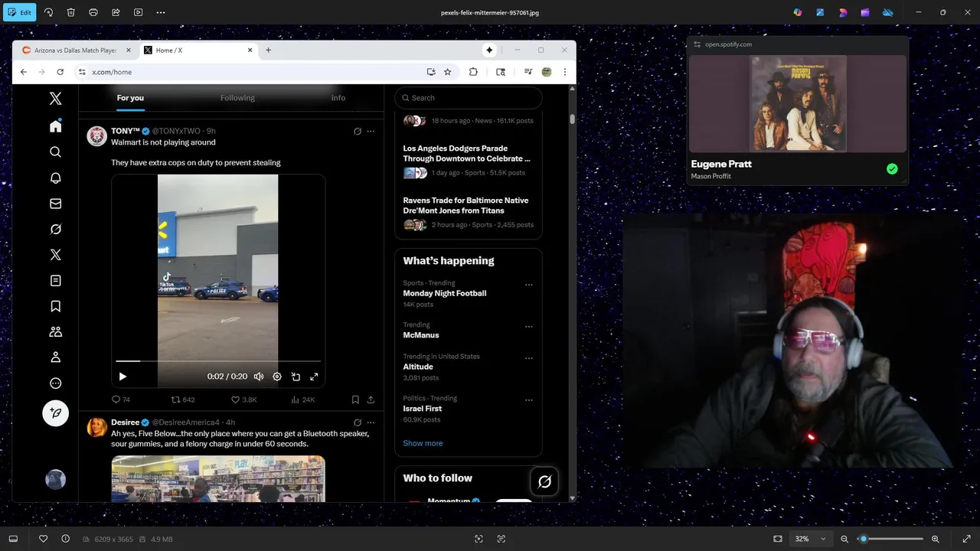Image resolution: width=980 pixels, height=551 pixels.
Task: Click the X logo in the sidebar top
Action: tap(55, 99)
